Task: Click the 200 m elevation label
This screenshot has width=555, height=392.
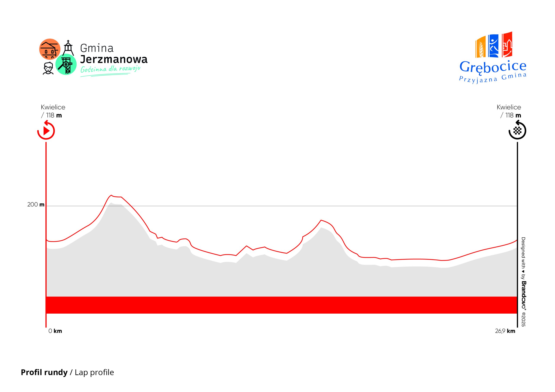Action: coord(36,205)
